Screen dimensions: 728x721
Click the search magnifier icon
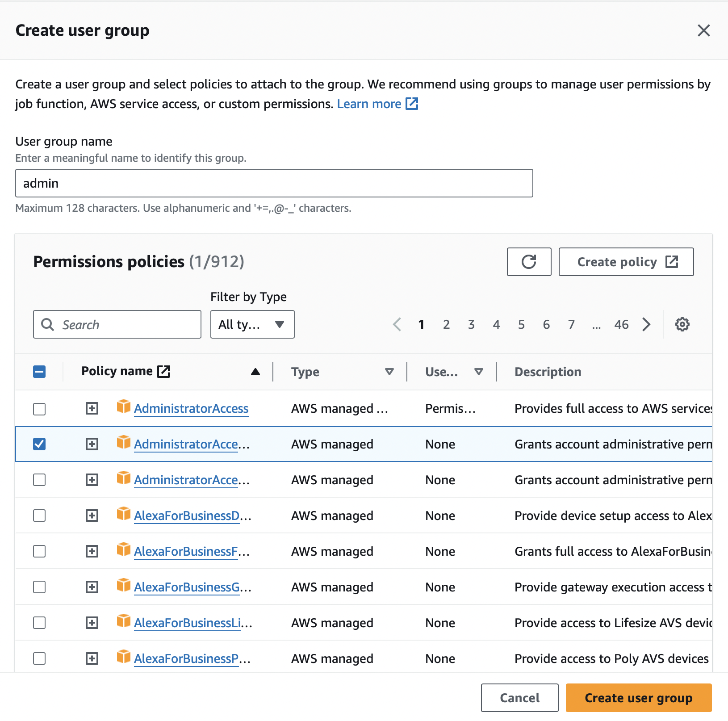tap(48, 324)
